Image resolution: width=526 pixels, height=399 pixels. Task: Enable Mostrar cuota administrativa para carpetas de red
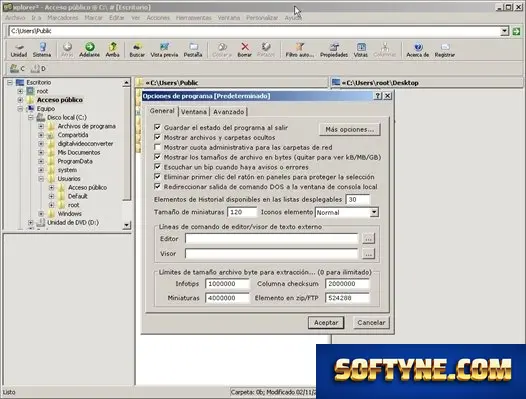pos(157,147)
